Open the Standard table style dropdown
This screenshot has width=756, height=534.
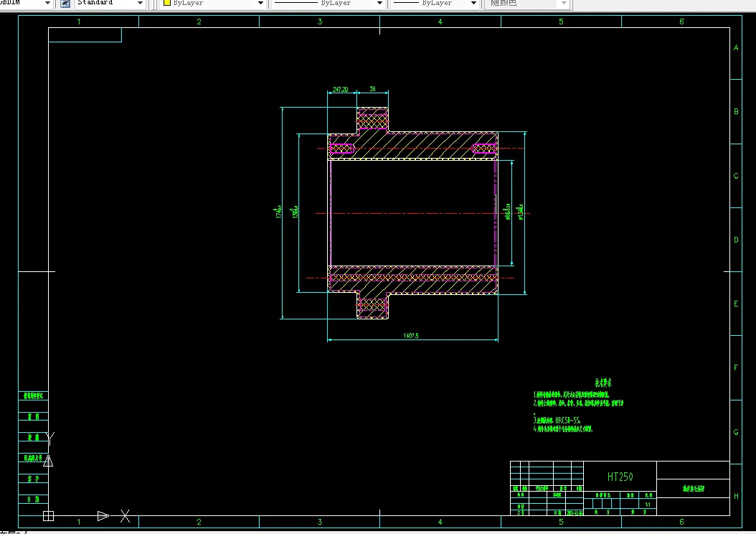coord(140,4)
